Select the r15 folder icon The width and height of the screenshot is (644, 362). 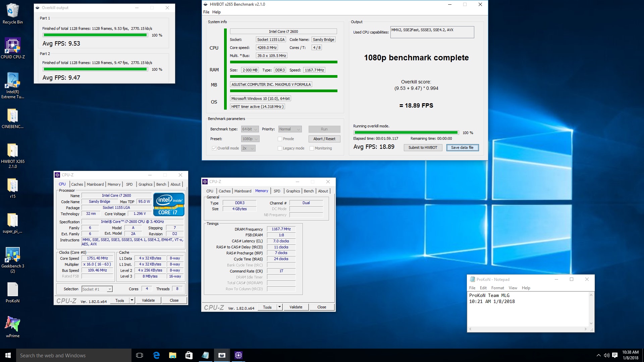12,188
